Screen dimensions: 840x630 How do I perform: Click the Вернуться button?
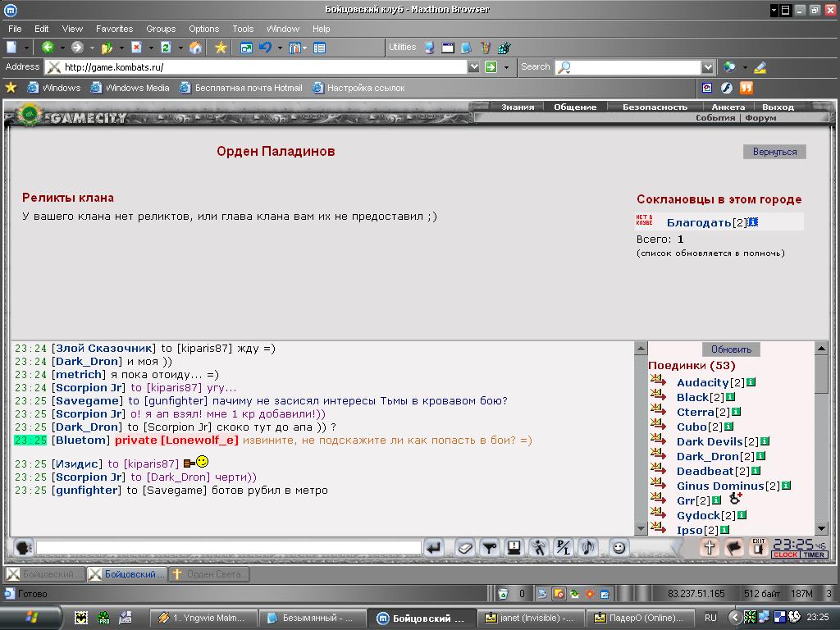[774, 152]
